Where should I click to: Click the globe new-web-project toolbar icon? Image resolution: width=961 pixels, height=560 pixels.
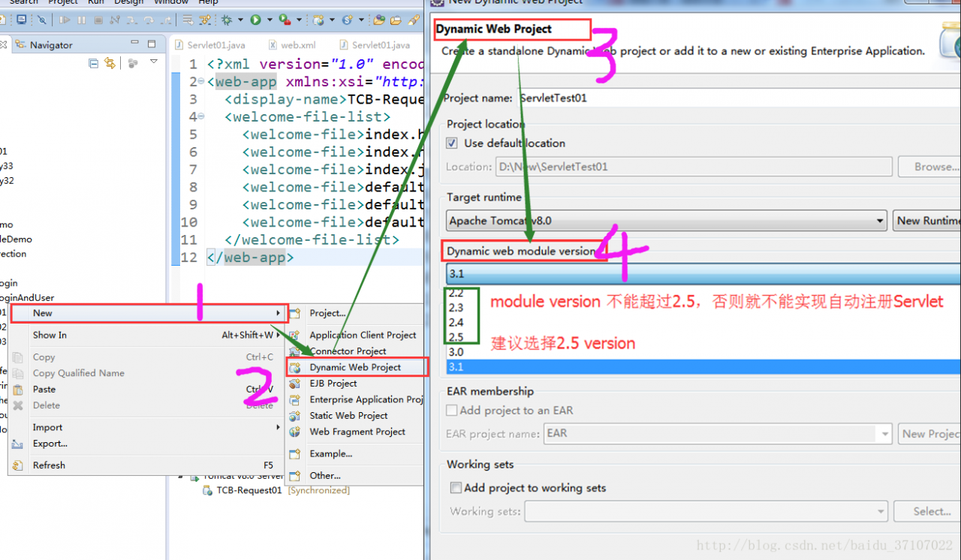pos(319,20)
